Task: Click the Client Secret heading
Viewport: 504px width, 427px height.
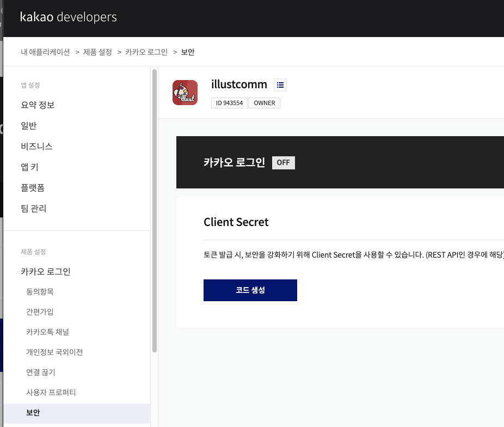Action: point(236,222)
